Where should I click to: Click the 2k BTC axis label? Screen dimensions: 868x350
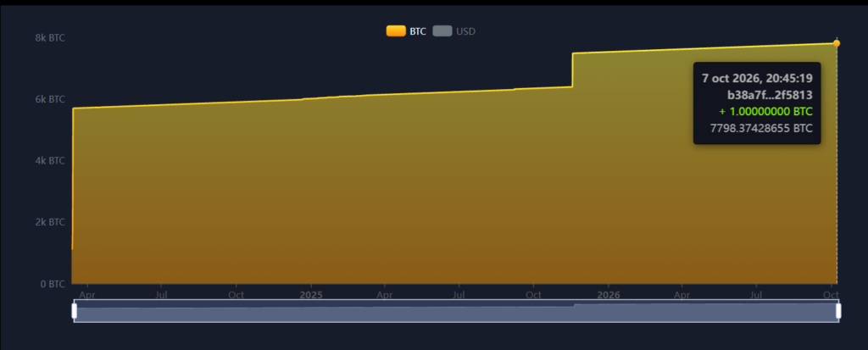pos(50,223)
